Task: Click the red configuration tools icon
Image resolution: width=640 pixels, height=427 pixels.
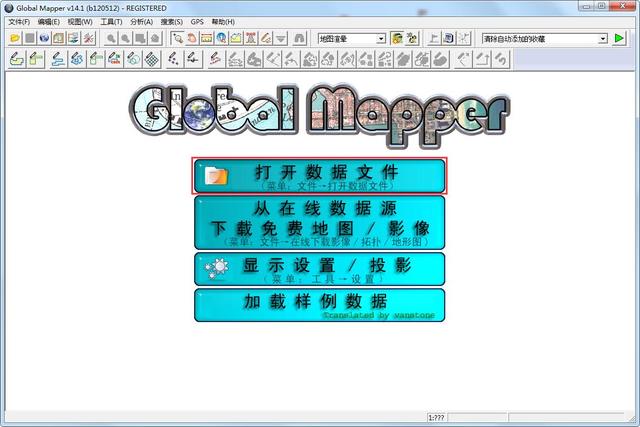Action: tap(89, 38)
